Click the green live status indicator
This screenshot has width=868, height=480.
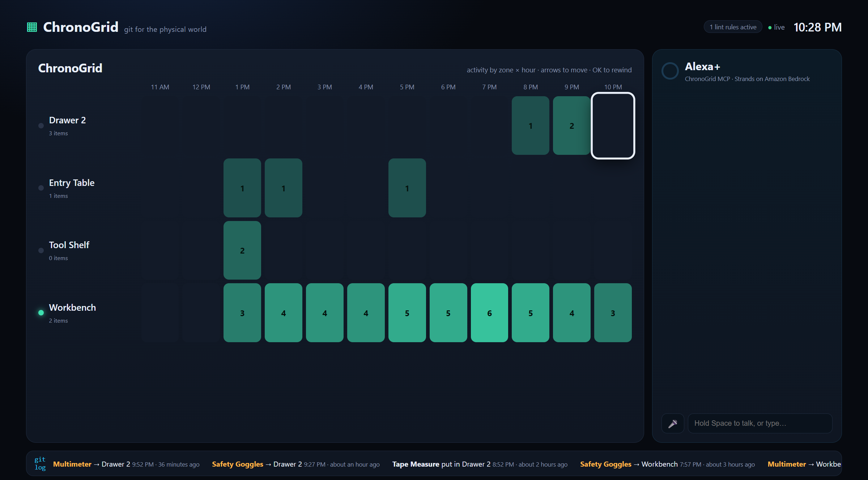click(776, 27)
